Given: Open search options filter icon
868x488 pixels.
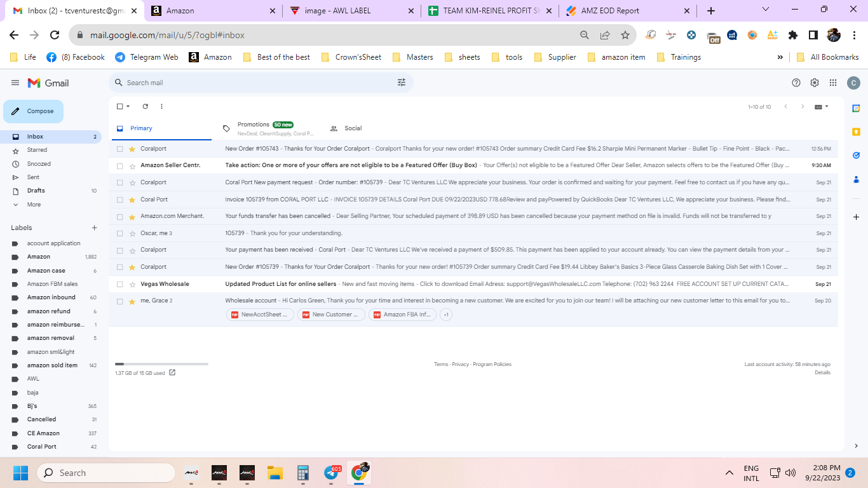Looking at the screenshot, I should (402, 83).
